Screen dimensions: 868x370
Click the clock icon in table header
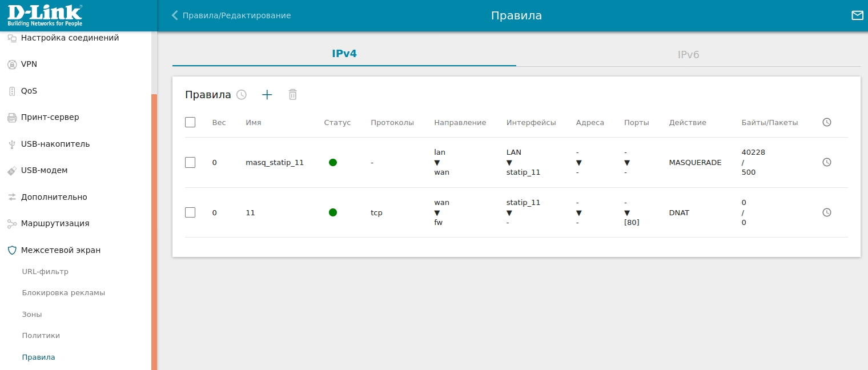(826, 122)
